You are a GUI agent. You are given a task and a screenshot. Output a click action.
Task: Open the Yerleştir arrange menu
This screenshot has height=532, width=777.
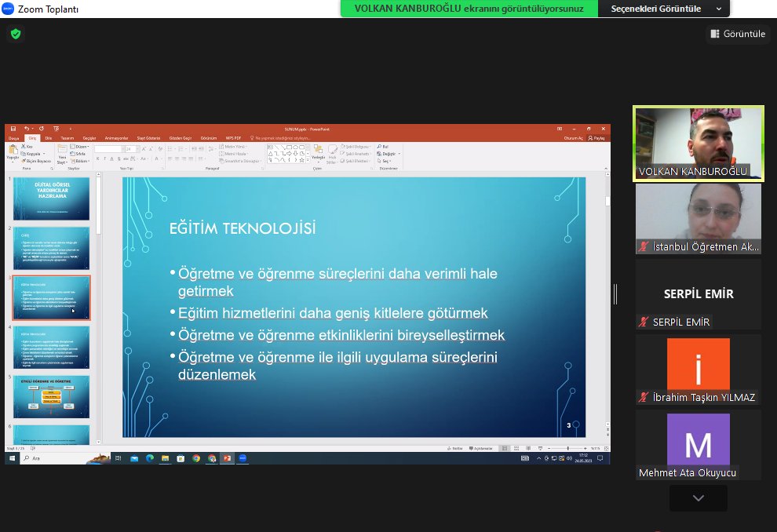point(318,153)
